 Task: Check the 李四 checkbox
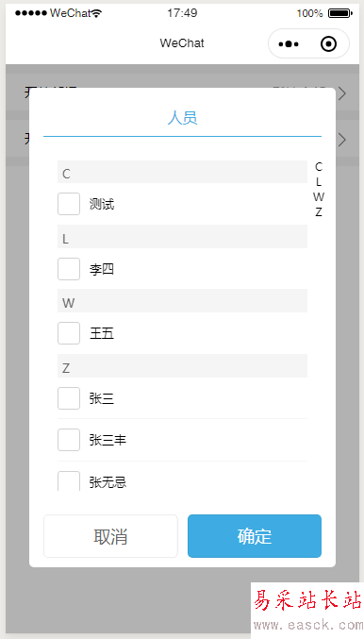pyautogui.click(x=69, y=269)
